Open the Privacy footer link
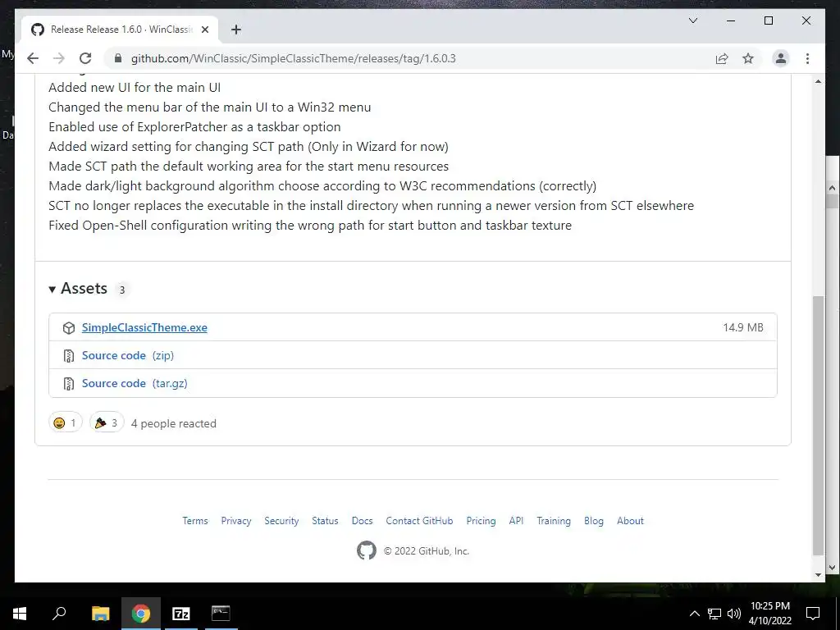840x630 pixels. coord(236,521)
